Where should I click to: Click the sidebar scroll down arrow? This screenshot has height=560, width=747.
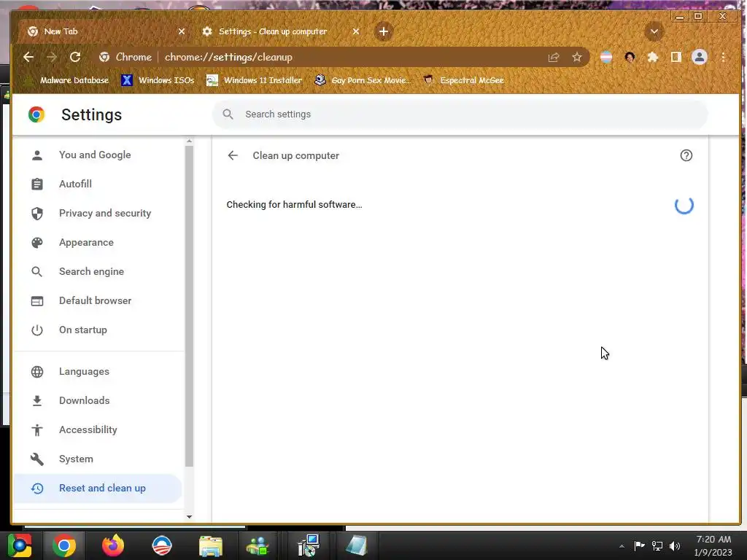(x=189, y=517)
